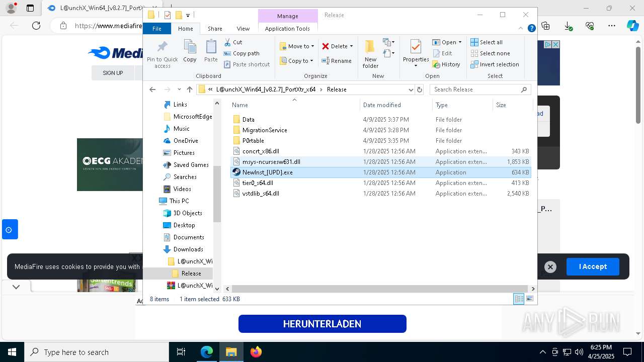The image size is (644, 362).
Task: Open Windows Start menu
Action: [x=12, y=352]
